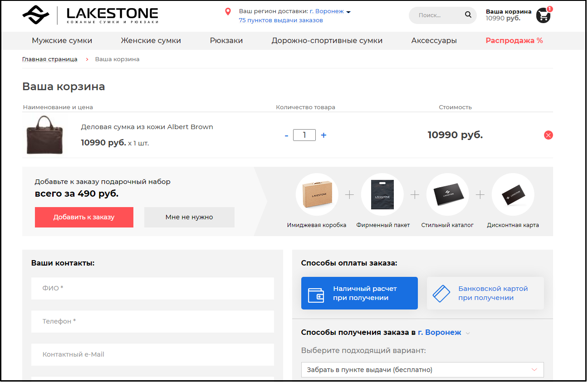Go to Главная страница breadcrumb
Image resolution: width=588 pixels, height=382 pixels.
coord(49,59)
